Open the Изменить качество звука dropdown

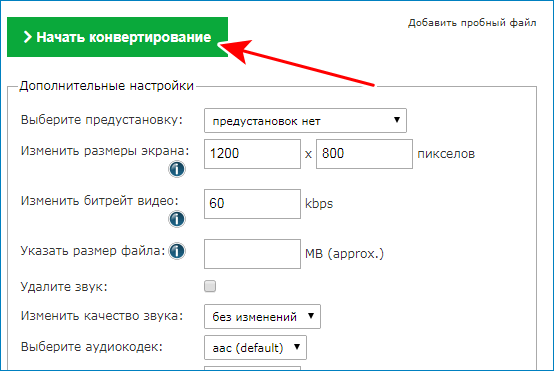(x=262, y=317)
